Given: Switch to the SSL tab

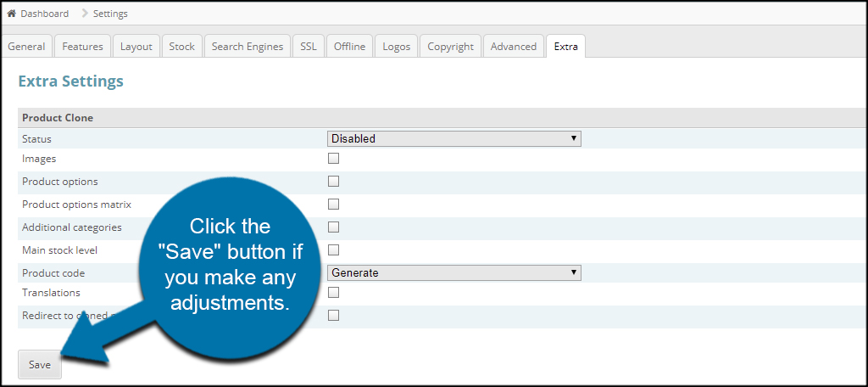Looking at the screenshot, I should pos(309,47).
